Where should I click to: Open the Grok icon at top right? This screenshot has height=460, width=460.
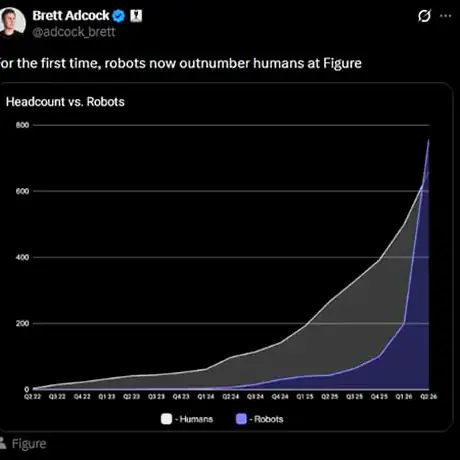[424, 16]
